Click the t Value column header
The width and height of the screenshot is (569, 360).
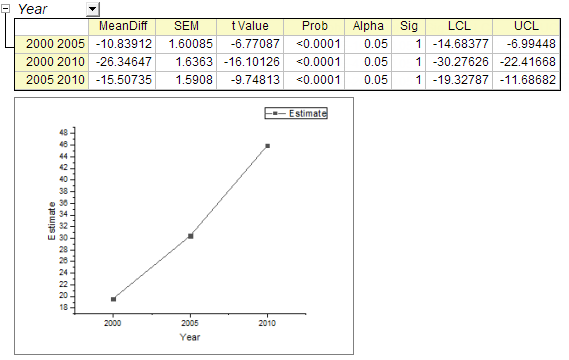[x=250, y=26]
